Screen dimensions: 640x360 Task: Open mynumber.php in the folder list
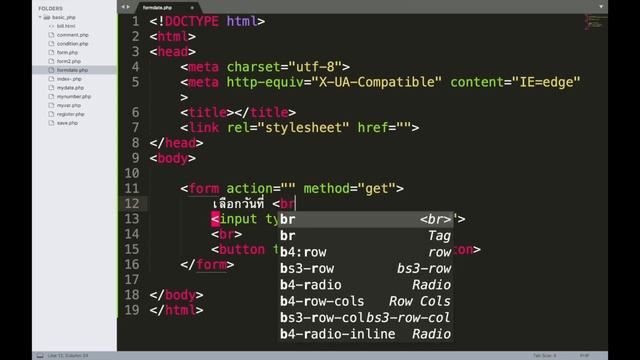[x=74, y=97]
